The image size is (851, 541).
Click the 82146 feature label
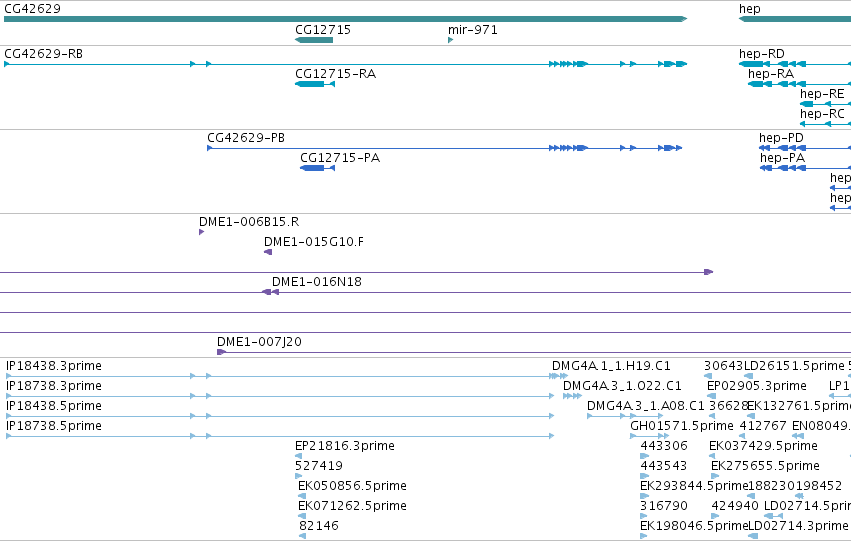319,526
